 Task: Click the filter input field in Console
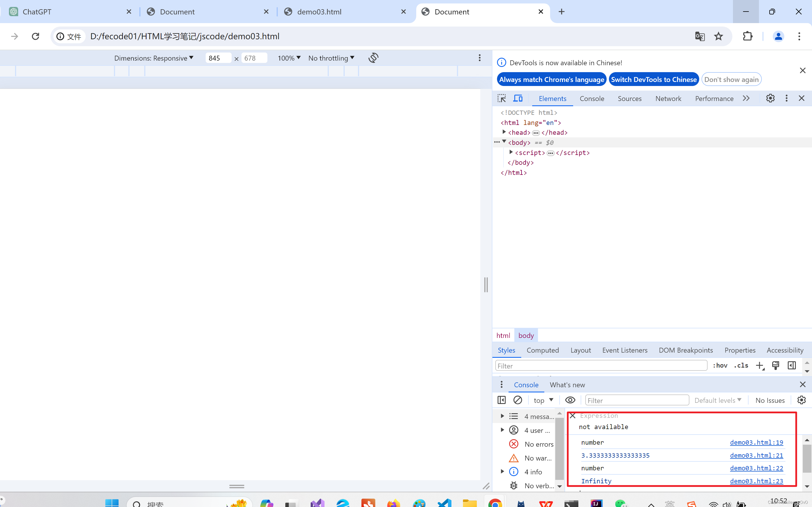coord(636,400)
